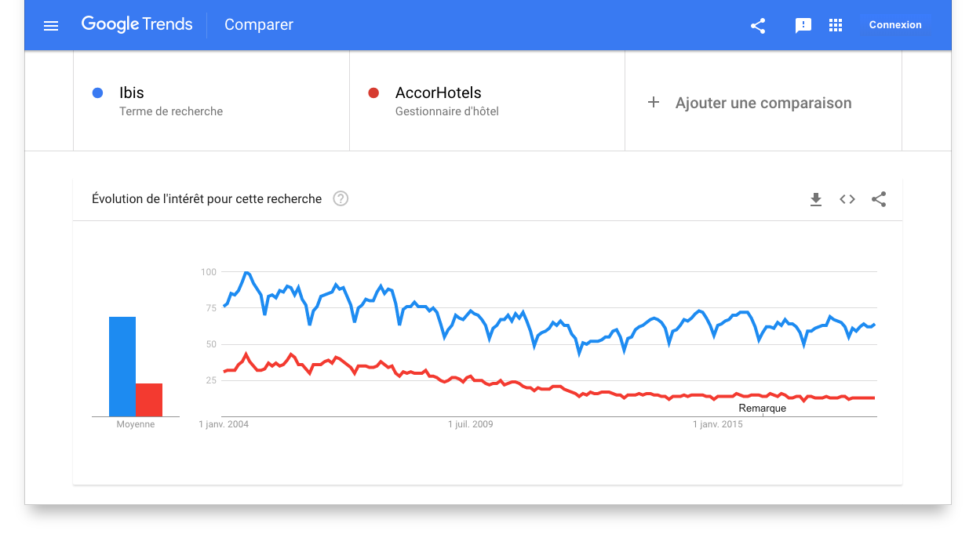
Task: Open the embed code icon
Action: tap(847, 199)
